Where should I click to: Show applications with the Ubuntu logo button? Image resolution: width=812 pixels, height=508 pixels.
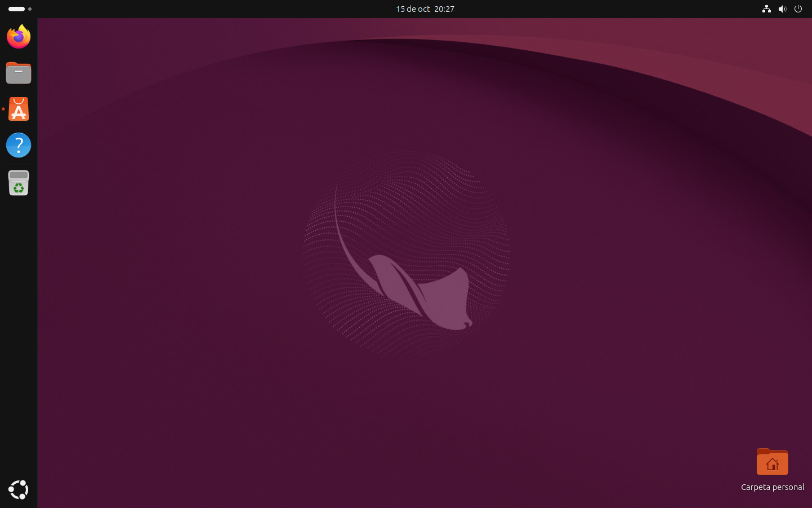19,489
